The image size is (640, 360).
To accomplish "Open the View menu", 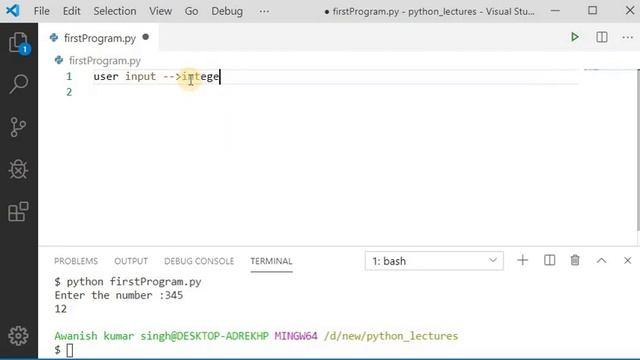I will click(x=160, y=11).
